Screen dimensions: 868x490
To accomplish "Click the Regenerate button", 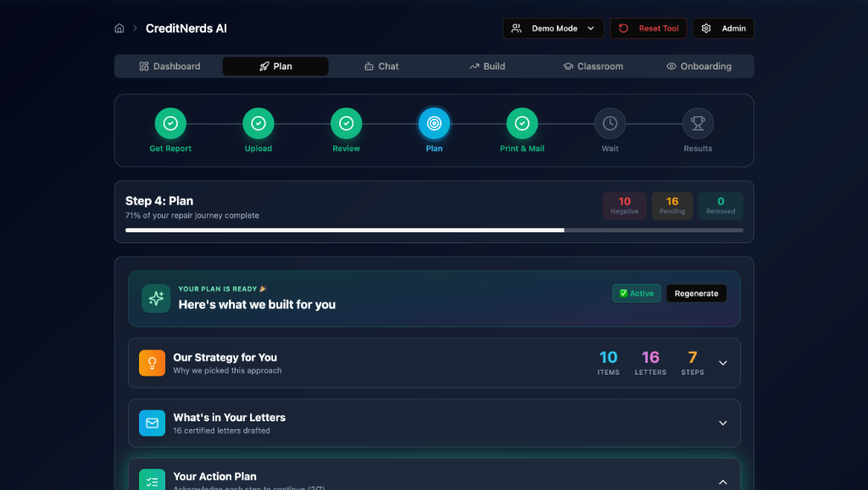I will point(697,293).
